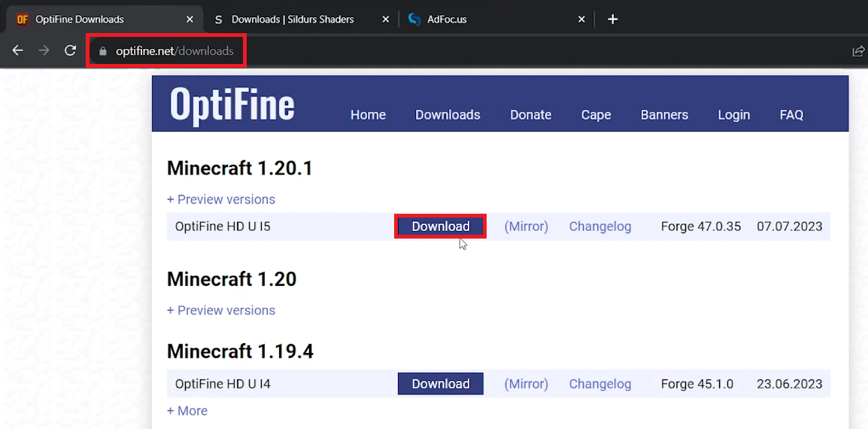Viewport: 868px width, 429px height.
Task: Open the Banners navigation link
Action: (664, 114)
